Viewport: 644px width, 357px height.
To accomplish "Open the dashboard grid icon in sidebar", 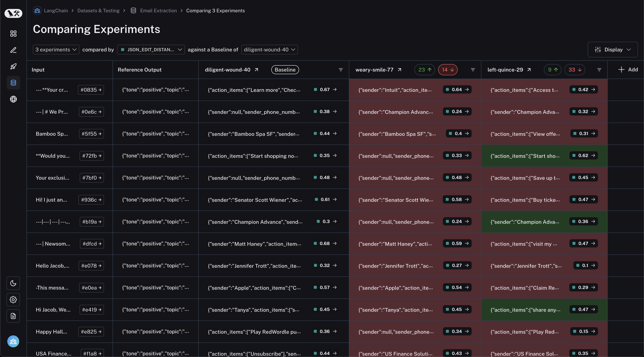I will click(13, 34).
